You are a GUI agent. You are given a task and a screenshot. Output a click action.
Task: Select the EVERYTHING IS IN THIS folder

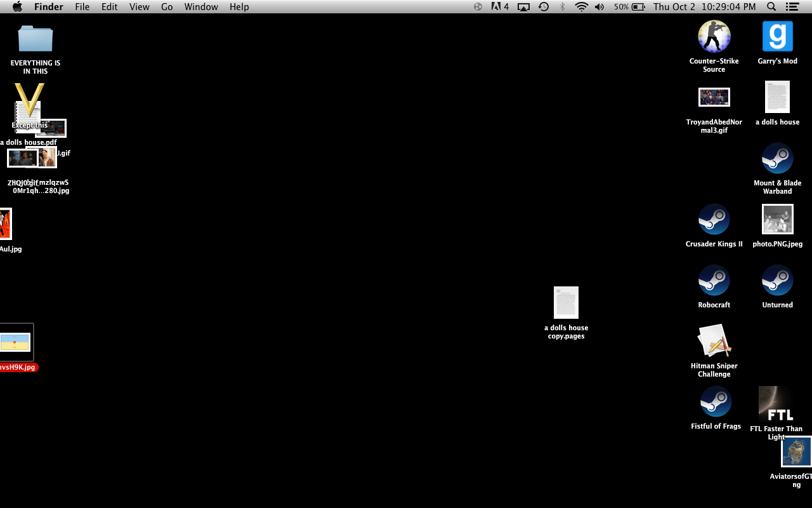point(36,39)
